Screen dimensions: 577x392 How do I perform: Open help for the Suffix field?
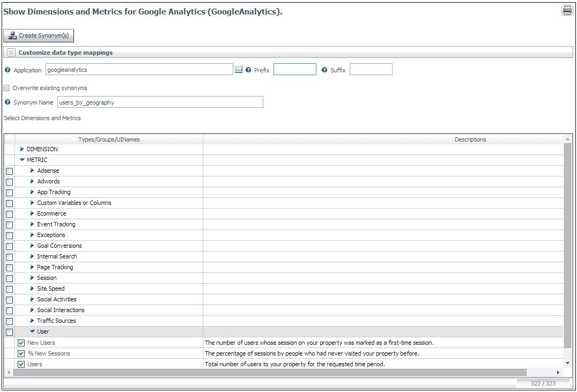(324, 70)
